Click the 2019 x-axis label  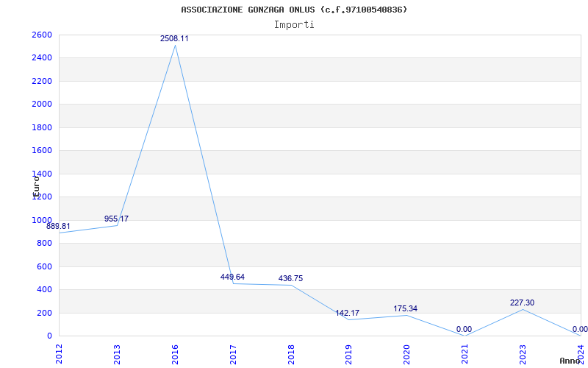[348, 354]
